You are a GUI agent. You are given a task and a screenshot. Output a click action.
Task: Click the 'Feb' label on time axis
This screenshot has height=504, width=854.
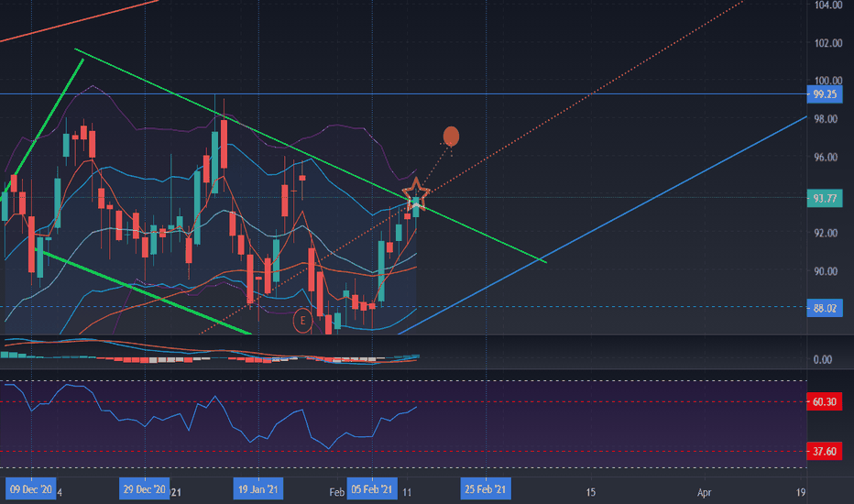tap(336, 493)
